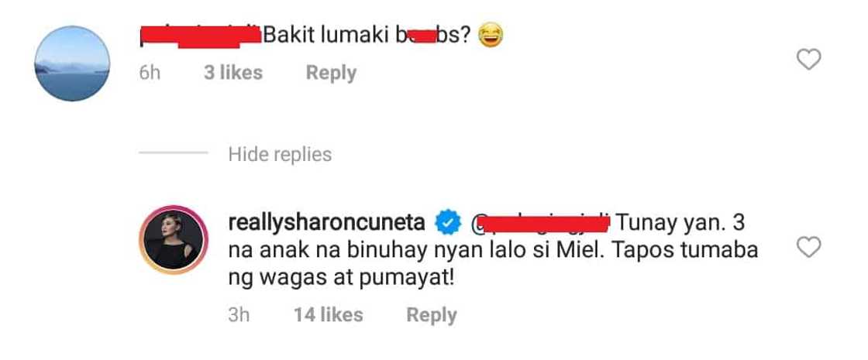Click the laughing emoji in the first comment
The width and height of the screenshot is (868, 360).
[491, 36]
